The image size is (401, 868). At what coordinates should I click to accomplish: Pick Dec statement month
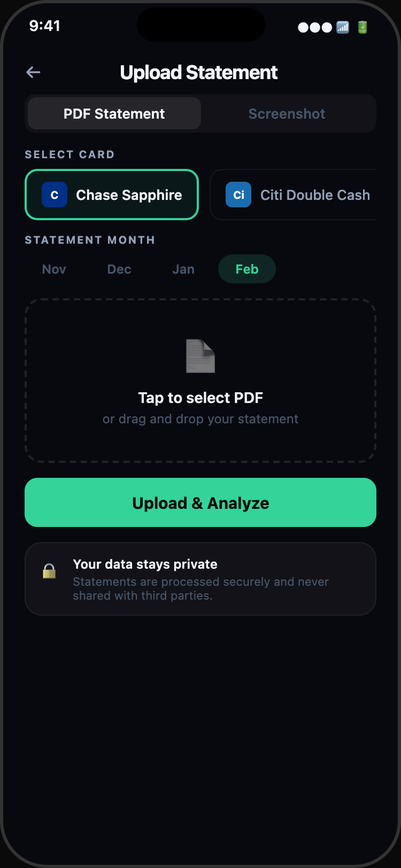coord(119,269)
